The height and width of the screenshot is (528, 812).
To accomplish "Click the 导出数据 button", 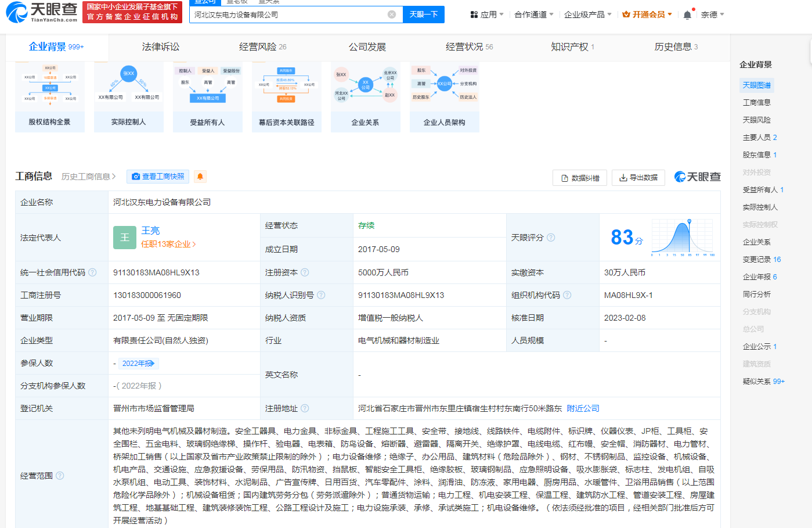I will [x=638, y=178].
